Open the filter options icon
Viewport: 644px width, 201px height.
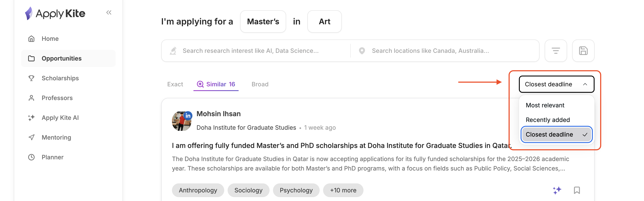point(555,51)
